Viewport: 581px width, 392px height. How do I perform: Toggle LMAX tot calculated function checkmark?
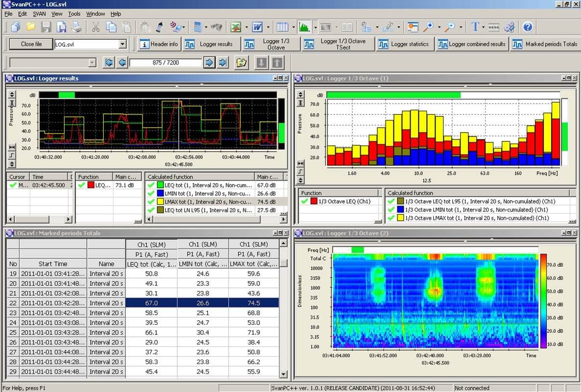coord(151,202)
